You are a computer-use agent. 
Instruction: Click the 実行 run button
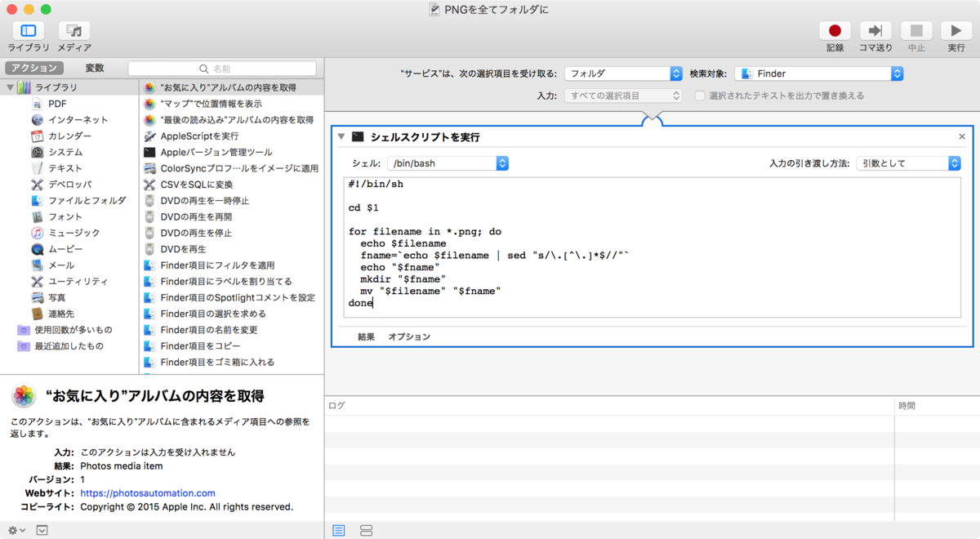(956, 31)
